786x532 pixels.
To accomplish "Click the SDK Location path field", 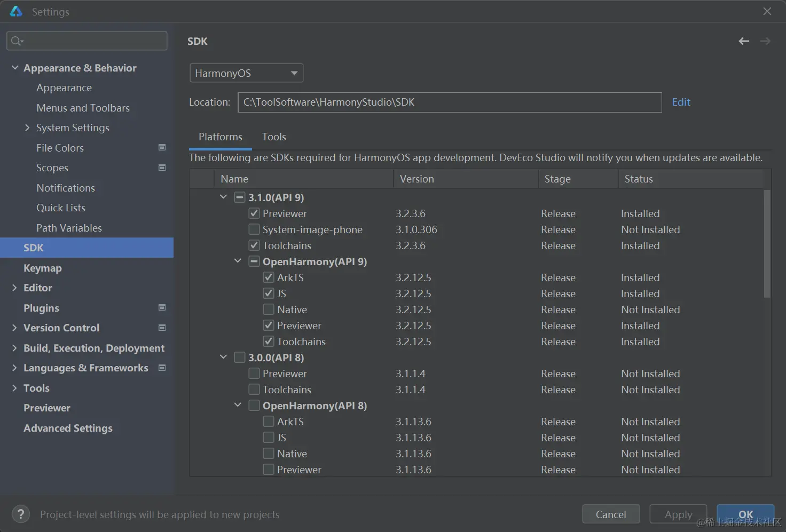I will tap(450, 102).
